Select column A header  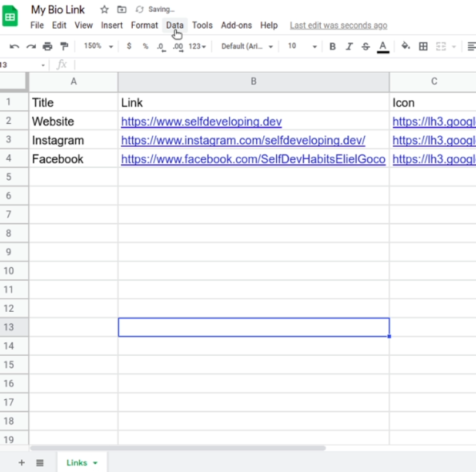pyautogui.click(x=73, y=82)
